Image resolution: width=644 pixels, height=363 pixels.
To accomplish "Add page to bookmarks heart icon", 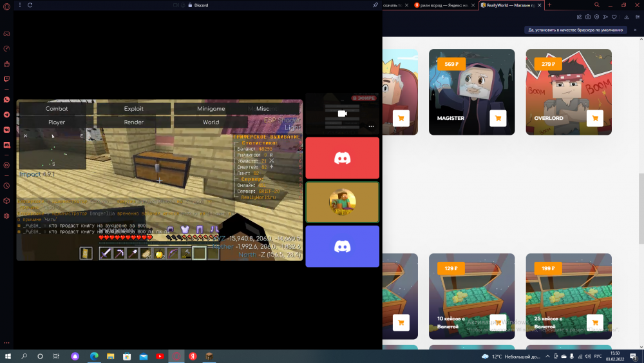I will (x=614, y=17).
